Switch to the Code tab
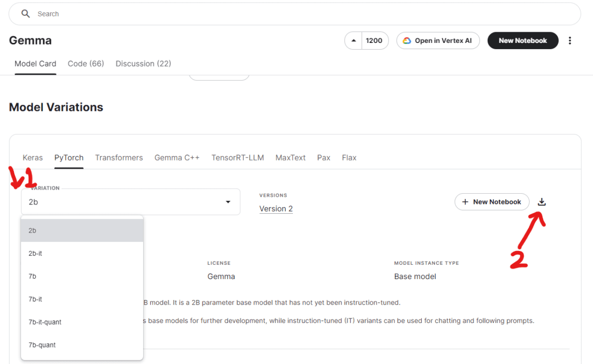593x364 pixels. [x=85, y=63]
